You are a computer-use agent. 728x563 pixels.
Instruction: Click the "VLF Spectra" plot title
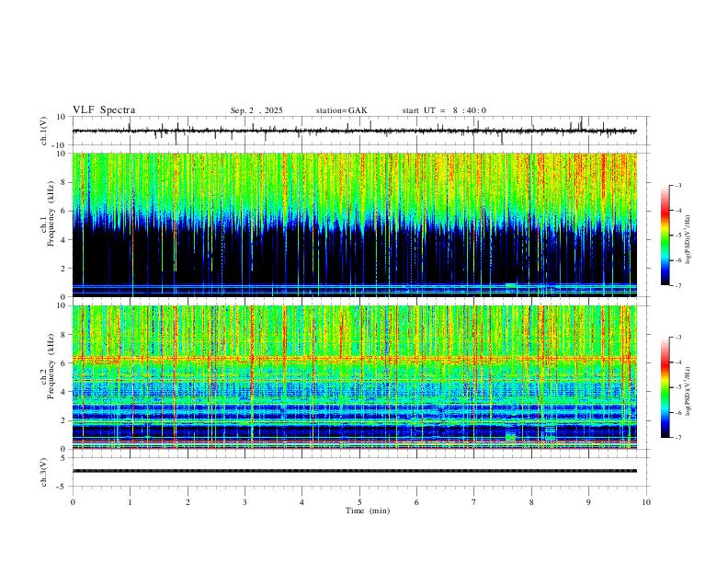click(104, 110)
